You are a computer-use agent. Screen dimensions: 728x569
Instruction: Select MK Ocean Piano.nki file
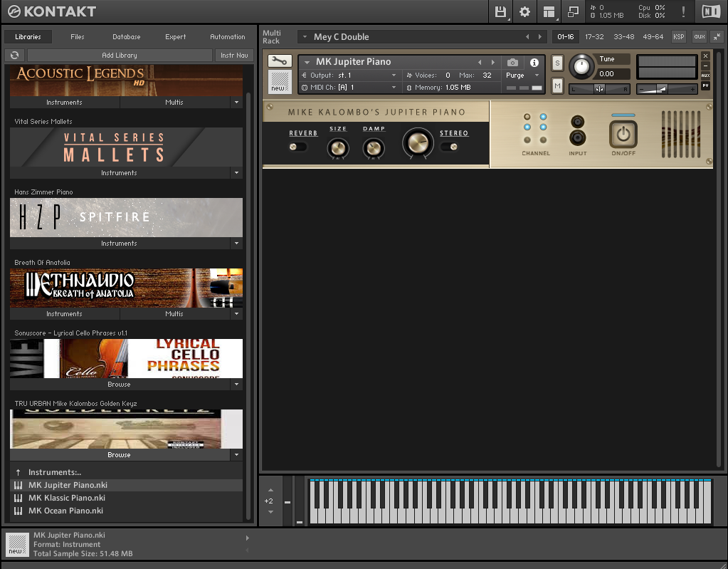coord(126,511)
